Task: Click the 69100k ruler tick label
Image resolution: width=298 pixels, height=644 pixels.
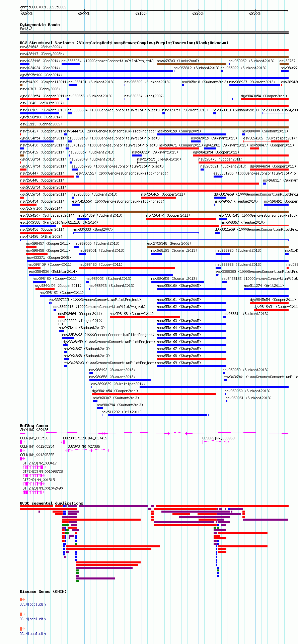Action: click(x=141, y=13)
